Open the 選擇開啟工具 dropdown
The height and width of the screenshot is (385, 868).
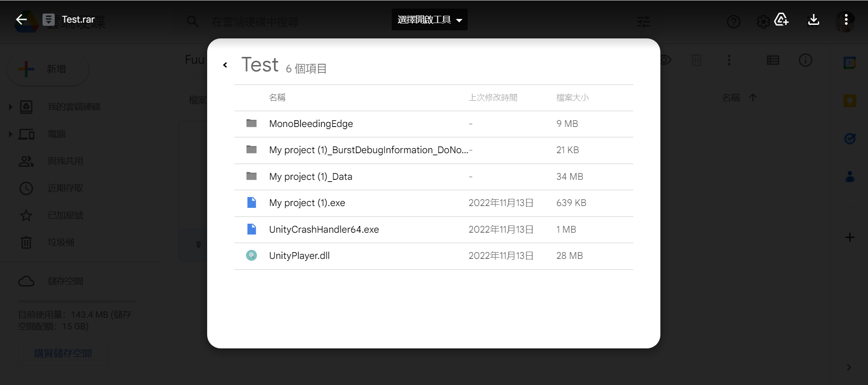click(429, 19)
